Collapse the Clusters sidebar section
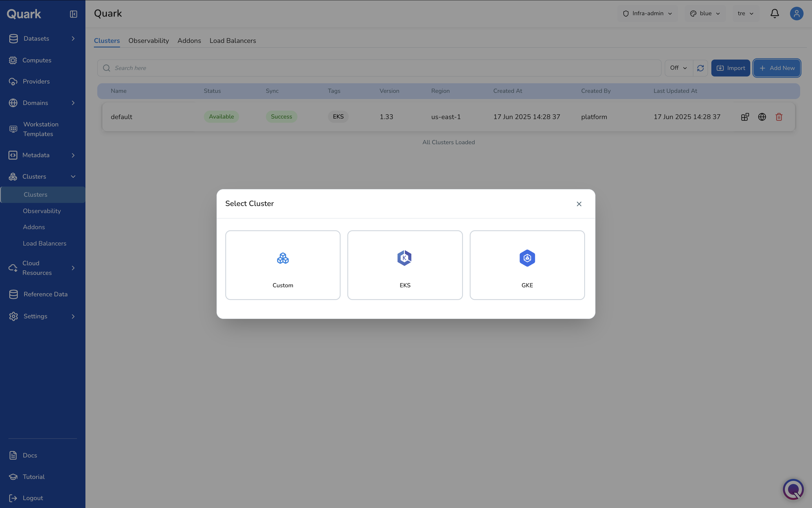This screenshot has width=812, height=508. [73, 176]
